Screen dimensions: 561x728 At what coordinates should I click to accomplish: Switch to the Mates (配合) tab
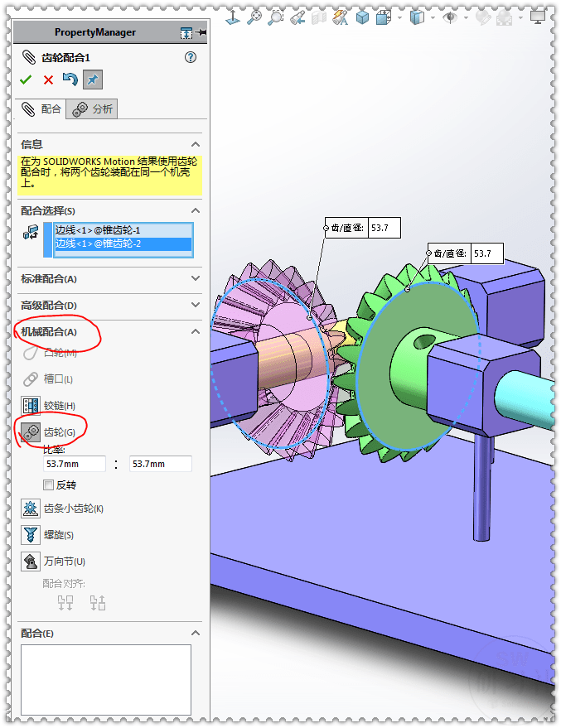coord(41,109)
